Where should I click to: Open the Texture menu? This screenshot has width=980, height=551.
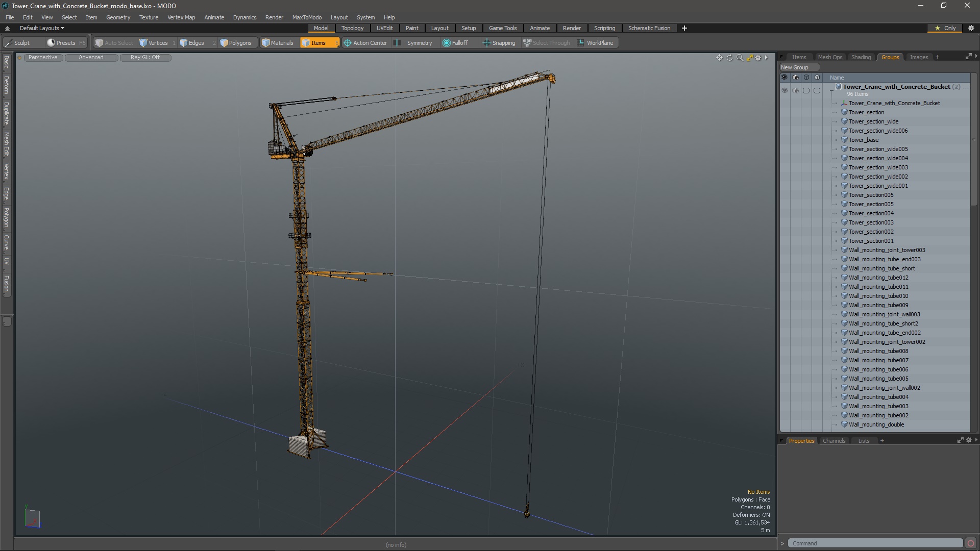tap(149, 17)
